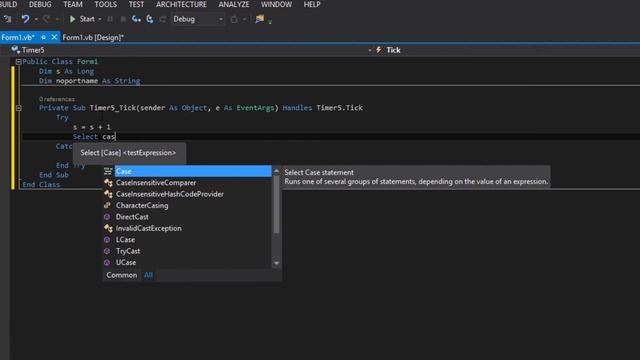Click the Redo arrow icon

pyautogui.click(x=47, y=19)
